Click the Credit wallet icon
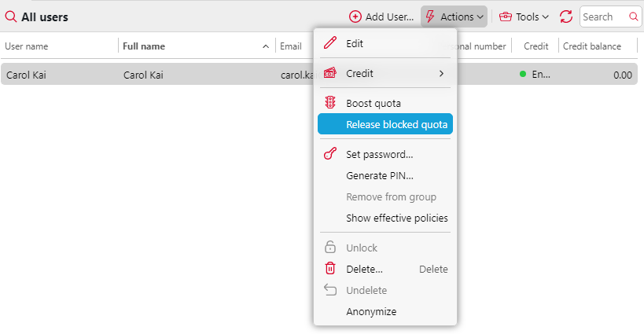This screenshot has width=644, height=334. [x=331, y=73]
